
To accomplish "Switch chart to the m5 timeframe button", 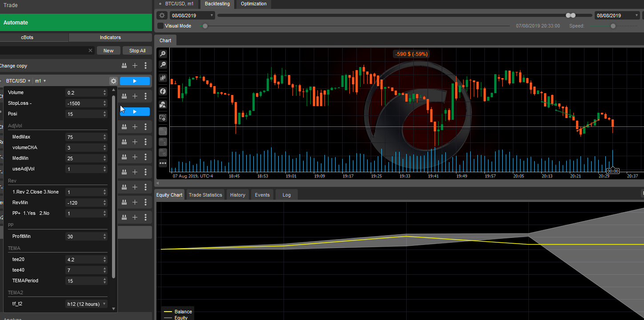I will click(x=163, y=142).
